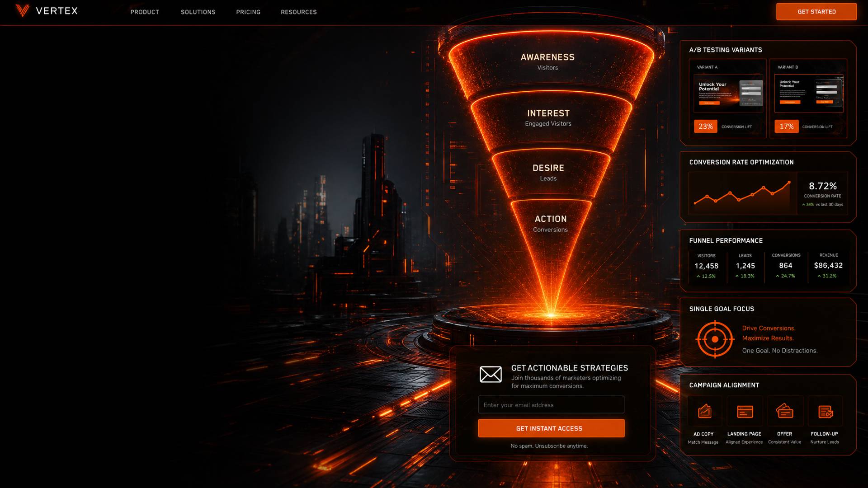Viewport: 868px width, 488px height.
Task: Click the 17% conversion lift badge
Action: point(786,127)
